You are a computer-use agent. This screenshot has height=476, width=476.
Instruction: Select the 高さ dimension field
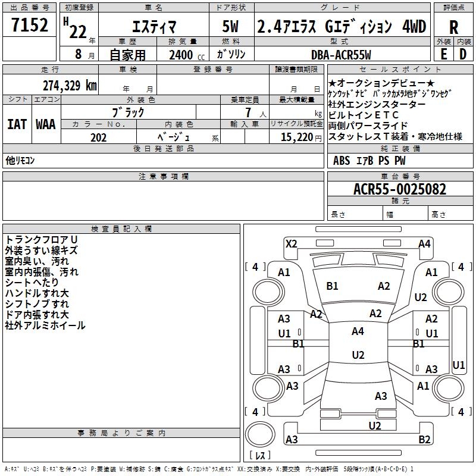[x=451, y=214]
